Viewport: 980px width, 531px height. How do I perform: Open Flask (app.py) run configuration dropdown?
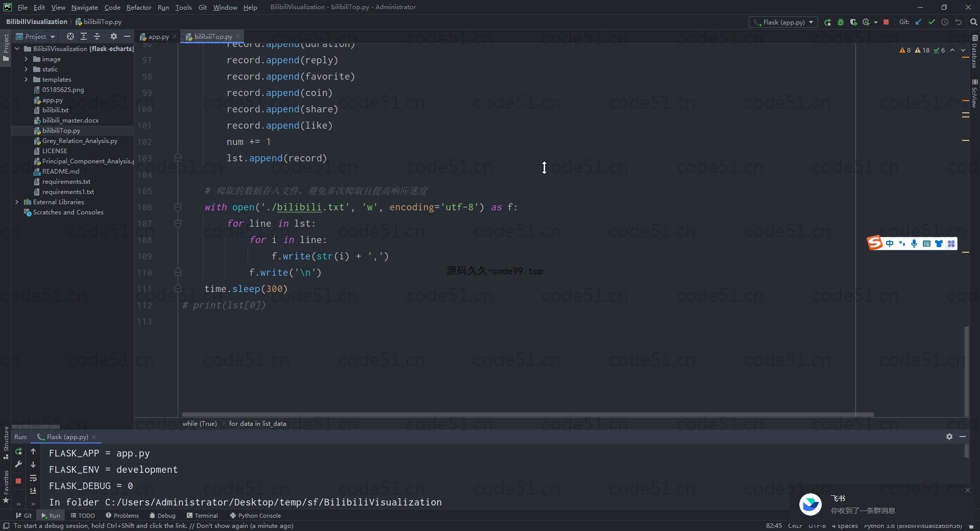(783, 22)
